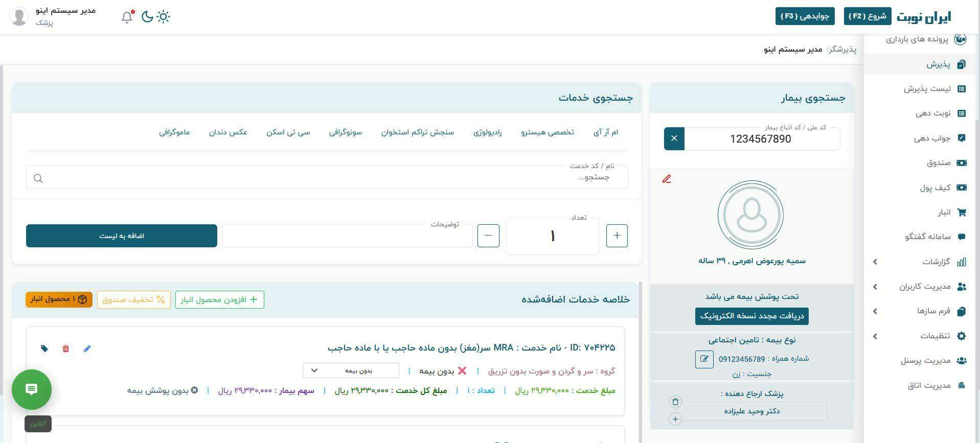Screen dimensions: 980x443
Task: Click the اضافه به لیست button
Action: (x=122, y=236)
